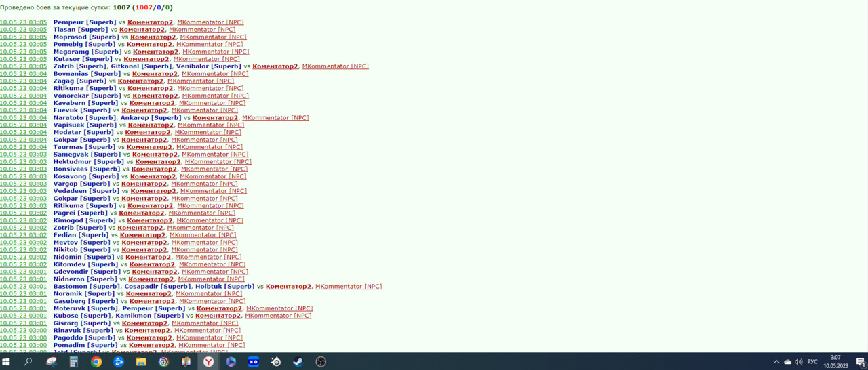Open Коментатор2 in the Bastomon, Cosapadir, Hoibtuk row
The image size is (868, 370).
pyautogui.click(x=288, y=287)
